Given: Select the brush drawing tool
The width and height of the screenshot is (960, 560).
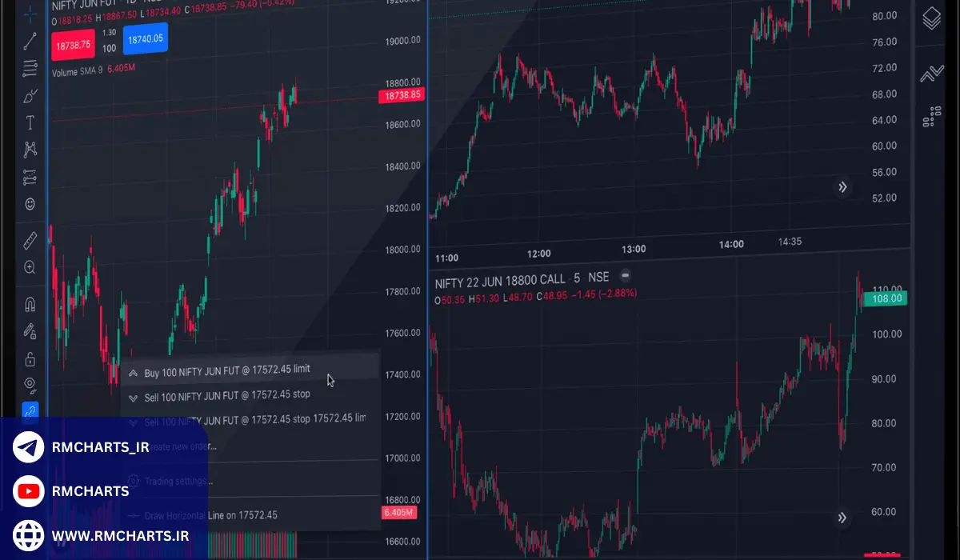Looking at the screenshot, I should tap(30, 96).
